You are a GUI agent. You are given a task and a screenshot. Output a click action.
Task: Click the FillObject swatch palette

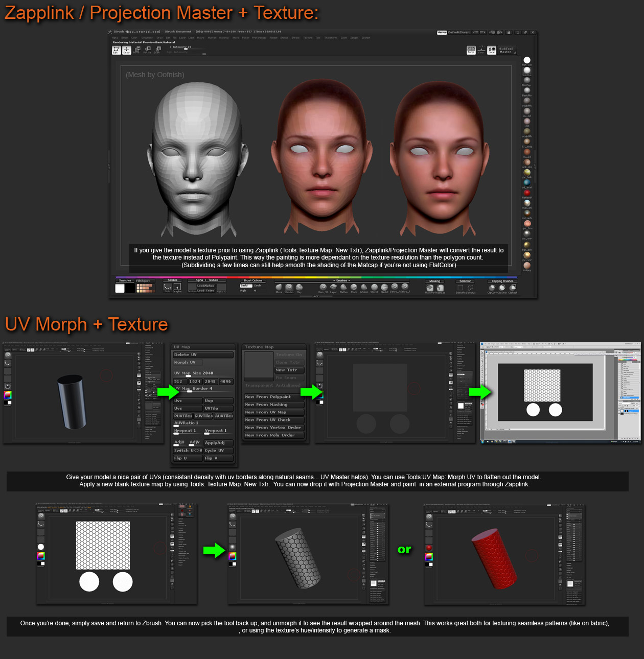tap(145, 288)
